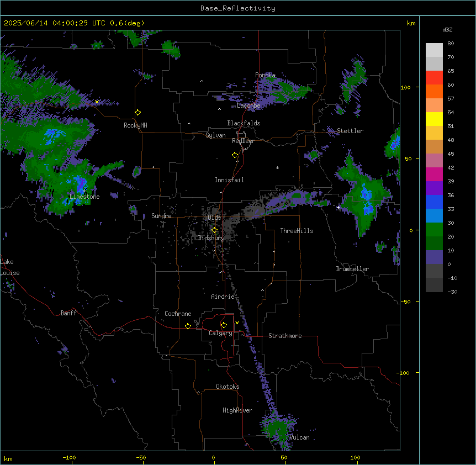Screen dimensions: 476x465
Task: Select the bright blue 36-33 dBZ swatch
Action: pos(434,202)
